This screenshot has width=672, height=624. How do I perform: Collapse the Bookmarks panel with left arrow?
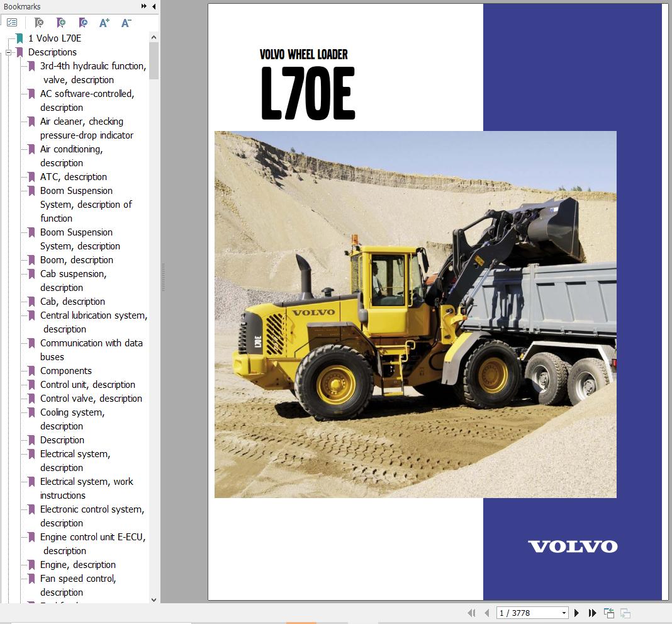(x=154, y=6)
